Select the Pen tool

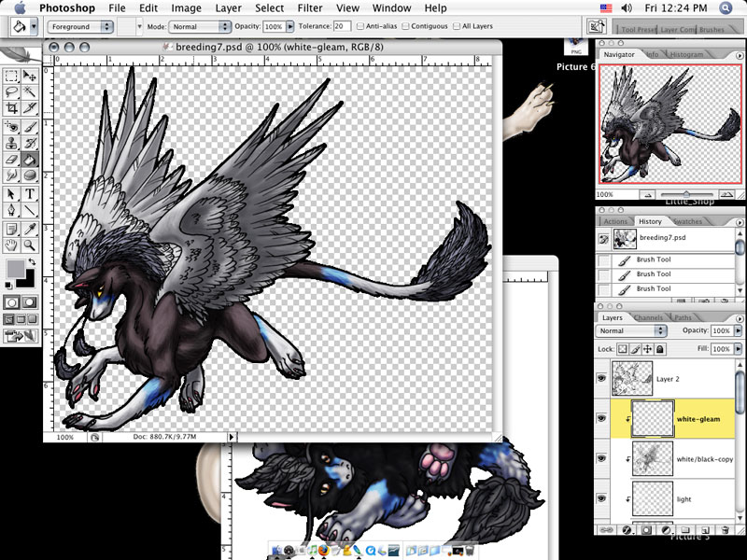[x=11, y=209]
